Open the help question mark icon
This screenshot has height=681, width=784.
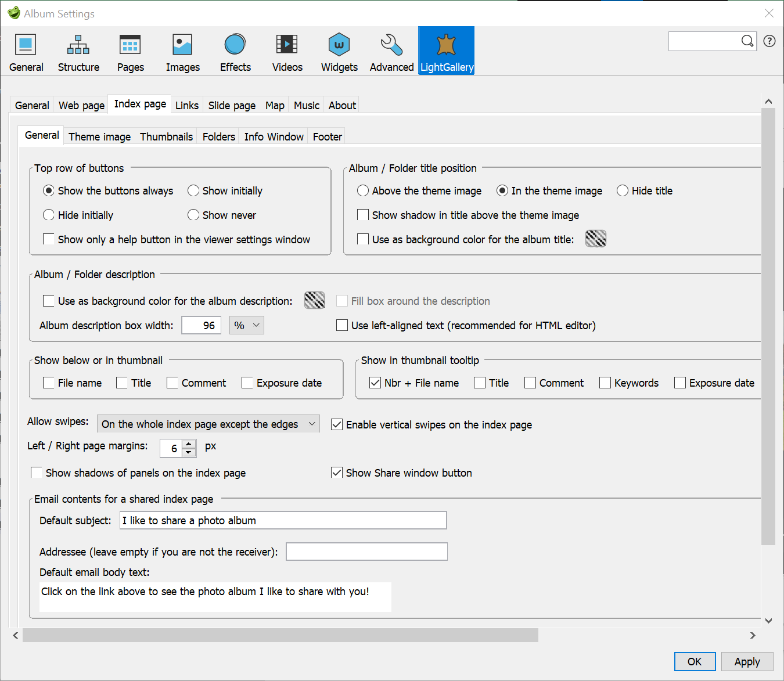769,41
